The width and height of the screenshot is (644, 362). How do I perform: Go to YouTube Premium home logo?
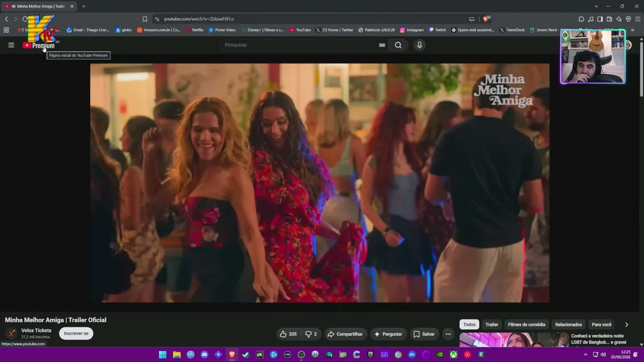click(x=39, y=45)
